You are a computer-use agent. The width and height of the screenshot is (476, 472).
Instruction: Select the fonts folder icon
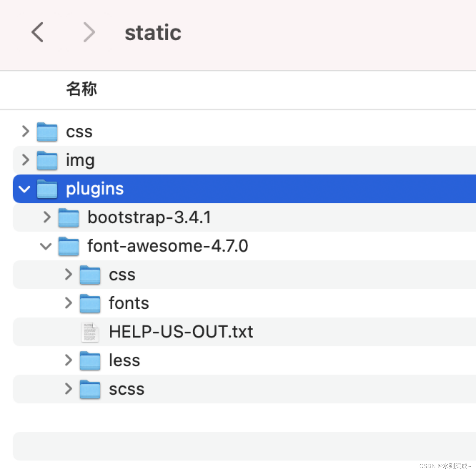coord(90,303)
